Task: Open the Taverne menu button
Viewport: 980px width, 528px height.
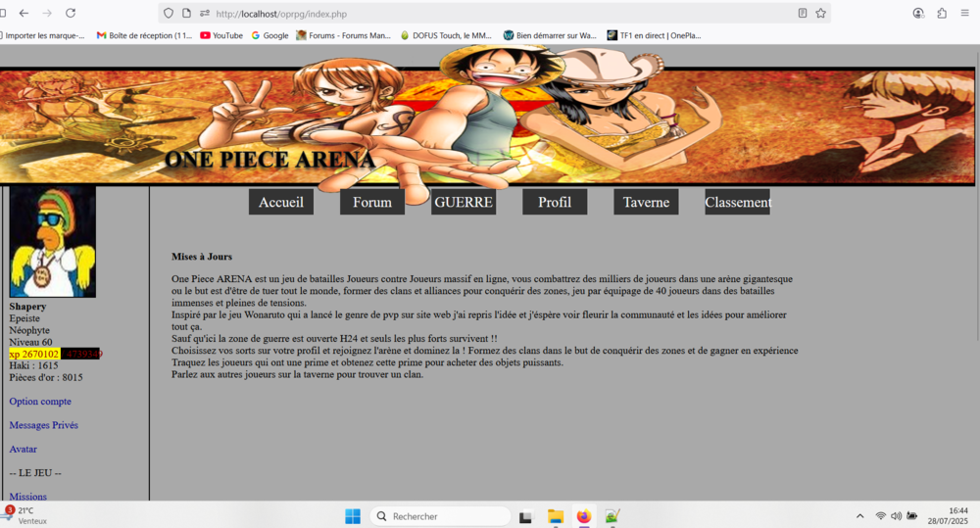Action: coord(646,202)
